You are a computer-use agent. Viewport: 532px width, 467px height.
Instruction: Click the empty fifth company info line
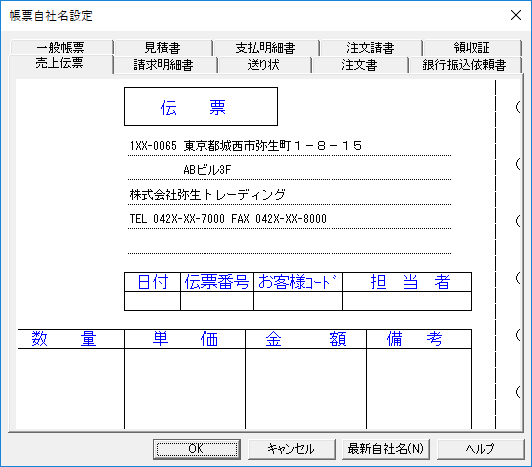(289, 244)
